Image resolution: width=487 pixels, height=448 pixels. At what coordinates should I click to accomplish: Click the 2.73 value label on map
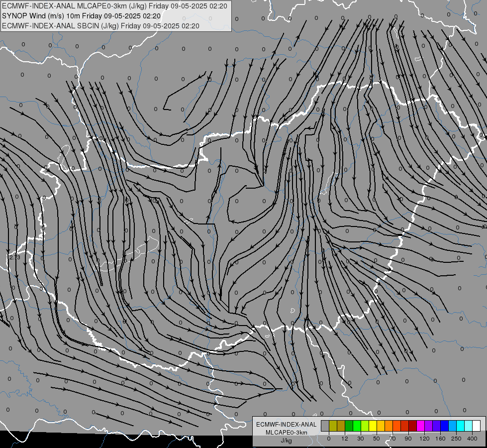tap(14, 257)
